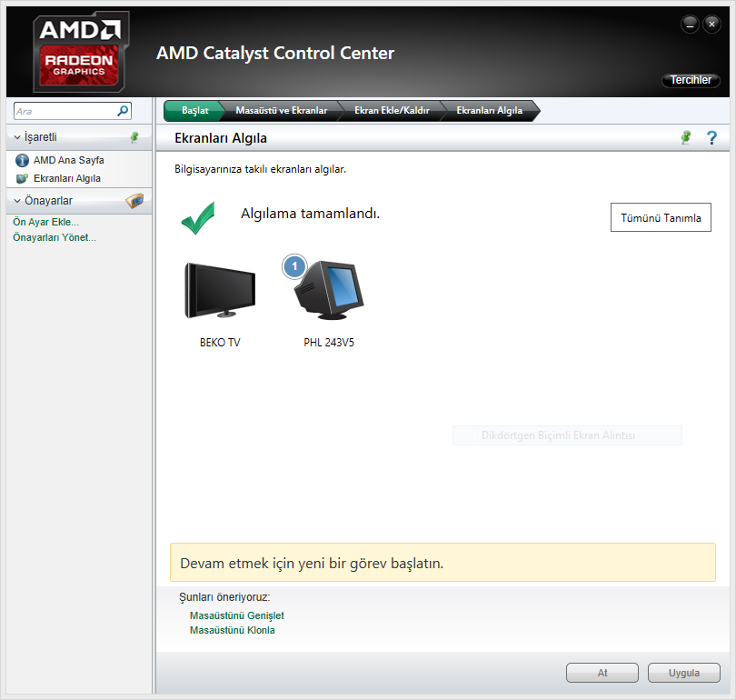Select the BEKO TV display icon
Image resolution: width=736 pixels, height=700 pixels.
220,291
